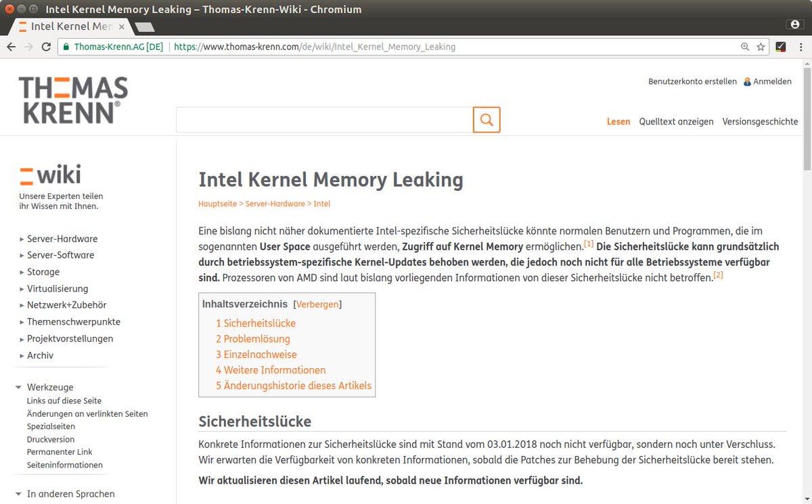Click the orange search magnifier button
Screen dimensions: 812x504
pyautogui.click(x=486, y=120)
